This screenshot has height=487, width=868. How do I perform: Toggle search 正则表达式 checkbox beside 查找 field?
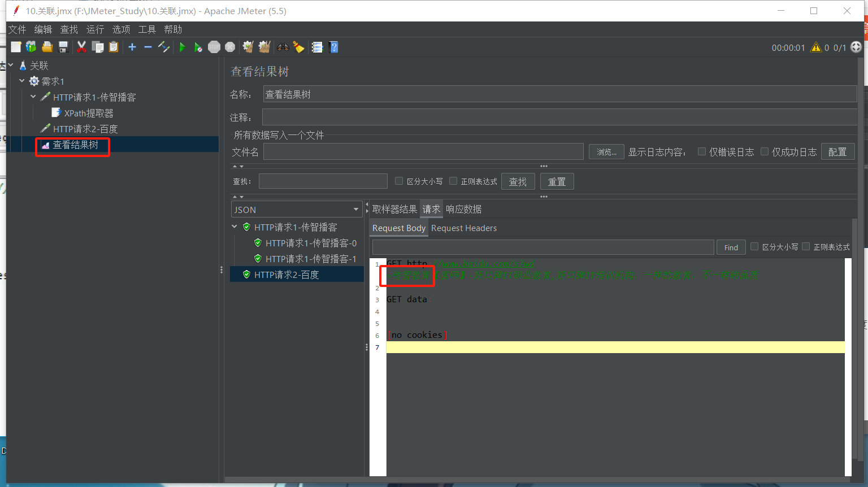click(x=453, y=181)
